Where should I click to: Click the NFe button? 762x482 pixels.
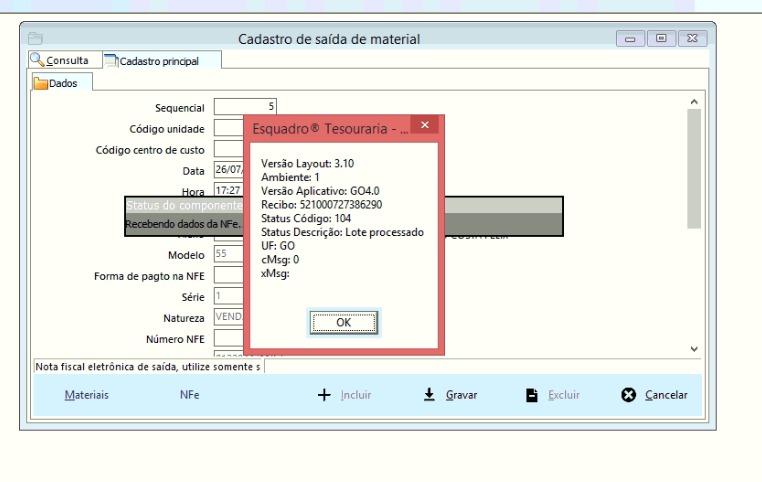[190, 395]
